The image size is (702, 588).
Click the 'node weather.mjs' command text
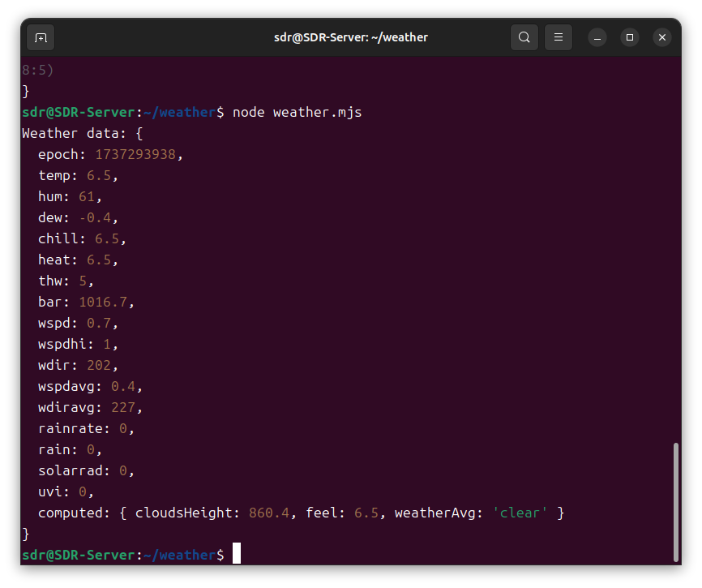[x=297, y=112]
